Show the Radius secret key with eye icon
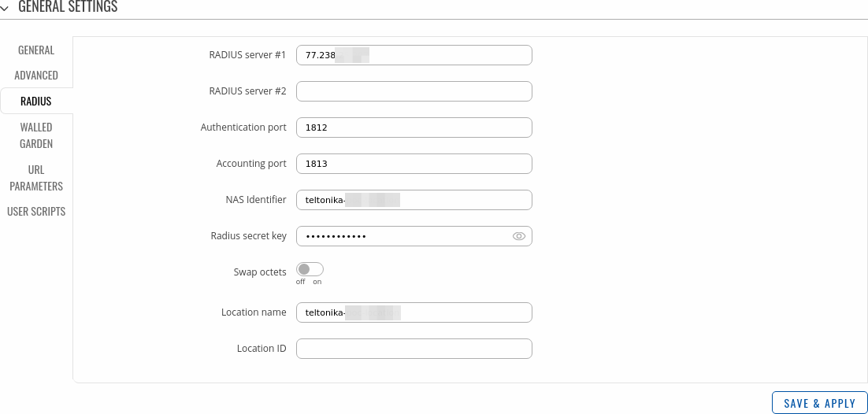This screenshot has height=414, width=868. pyautogui.click(x=518, y=236)
